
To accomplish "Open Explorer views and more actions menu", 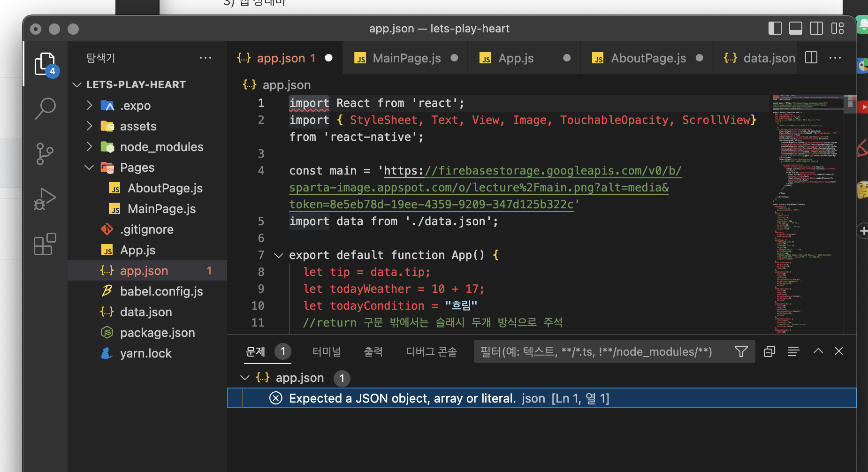I will 206,58.
